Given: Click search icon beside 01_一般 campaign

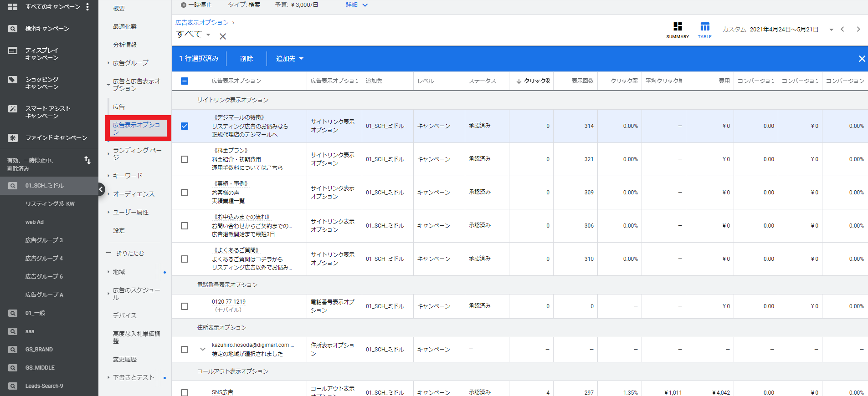Looking at the screenshot, I should point(13,313).
